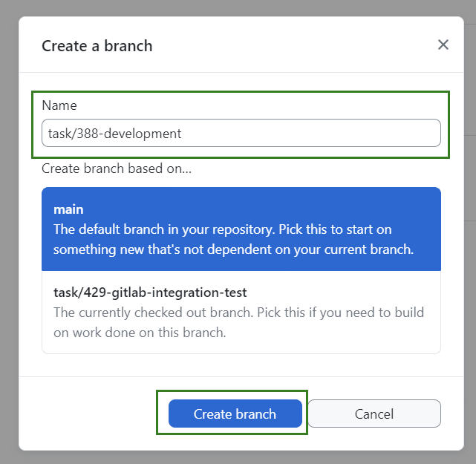The image size is (476, 464).
Task: Close the Create a branch dialog
Action: coord(443,45)
